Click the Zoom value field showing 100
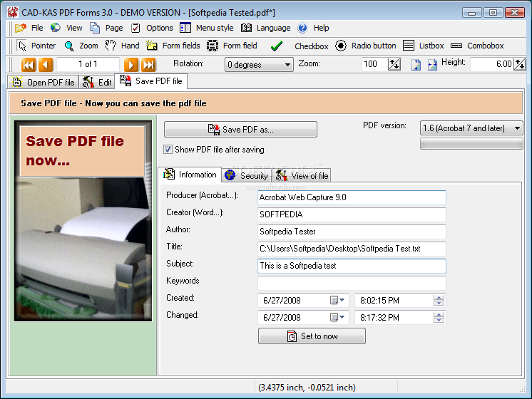 (374, 64)
